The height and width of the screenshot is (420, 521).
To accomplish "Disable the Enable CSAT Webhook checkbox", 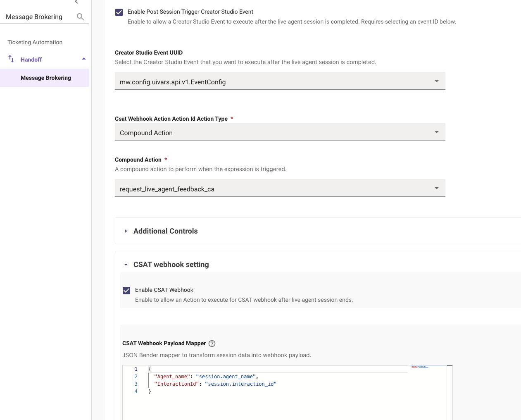I will click(x=126, y=291).
